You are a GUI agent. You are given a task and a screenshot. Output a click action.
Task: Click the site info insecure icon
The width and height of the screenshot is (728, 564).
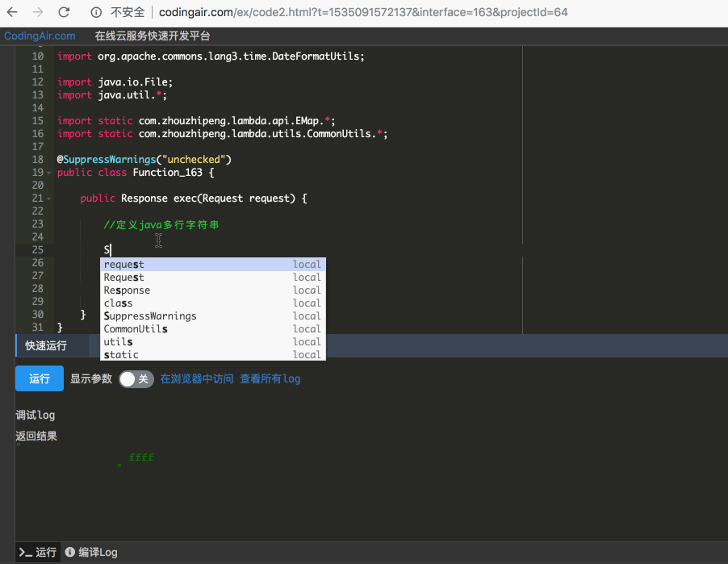96,12
